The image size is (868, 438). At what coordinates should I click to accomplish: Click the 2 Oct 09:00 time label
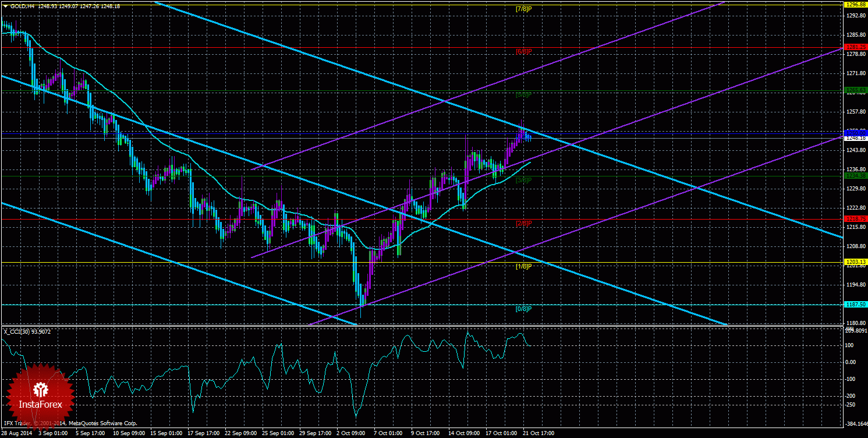tap(352, 433)
